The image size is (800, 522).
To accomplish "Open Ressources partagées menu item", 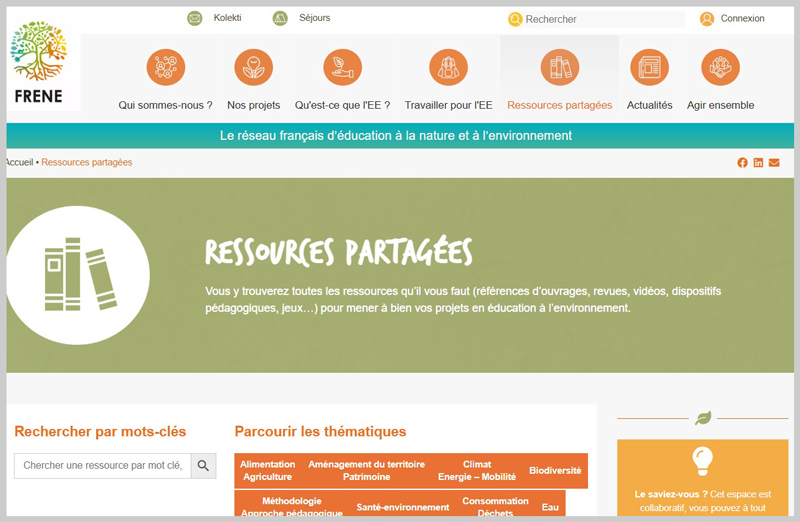I will coord(559,105).
